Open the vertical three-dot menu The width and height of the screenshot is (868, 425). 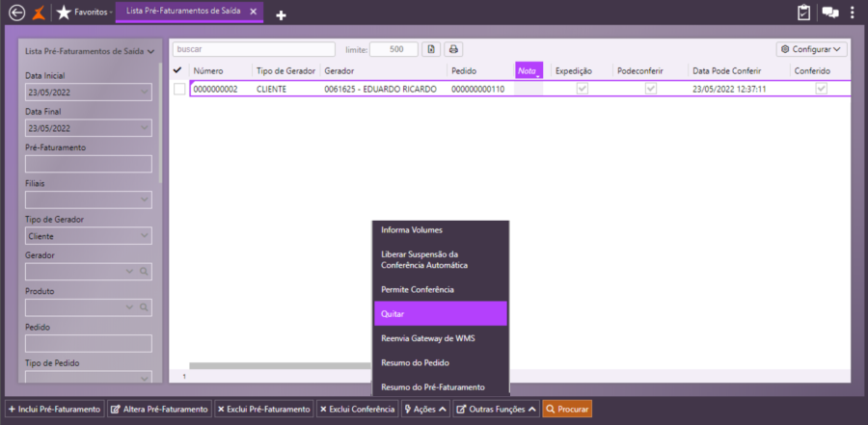pyautogui.click(x=854, y=13)
